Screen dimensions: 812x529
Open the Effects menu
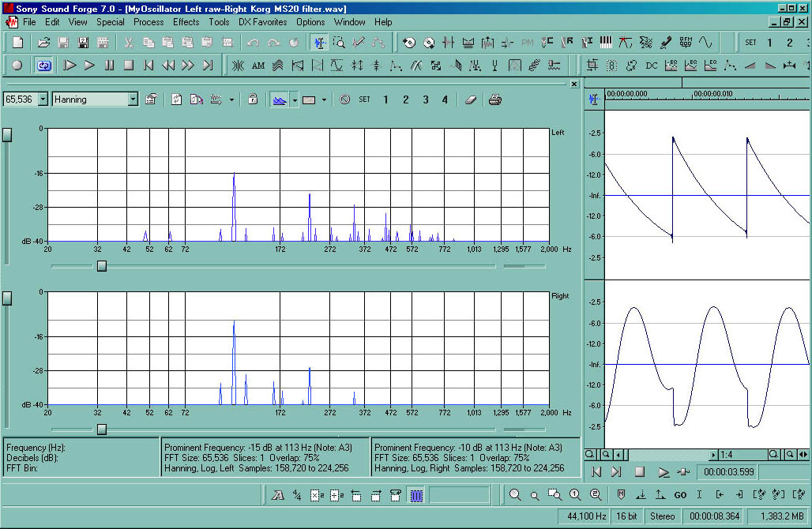click(x=186, y=22)
